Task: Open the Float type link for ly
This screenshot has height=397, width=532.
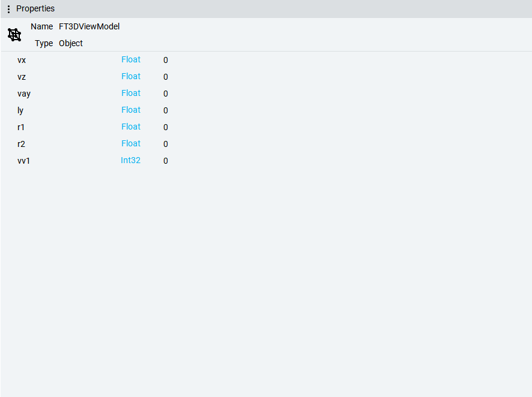Action: point(131,110)
